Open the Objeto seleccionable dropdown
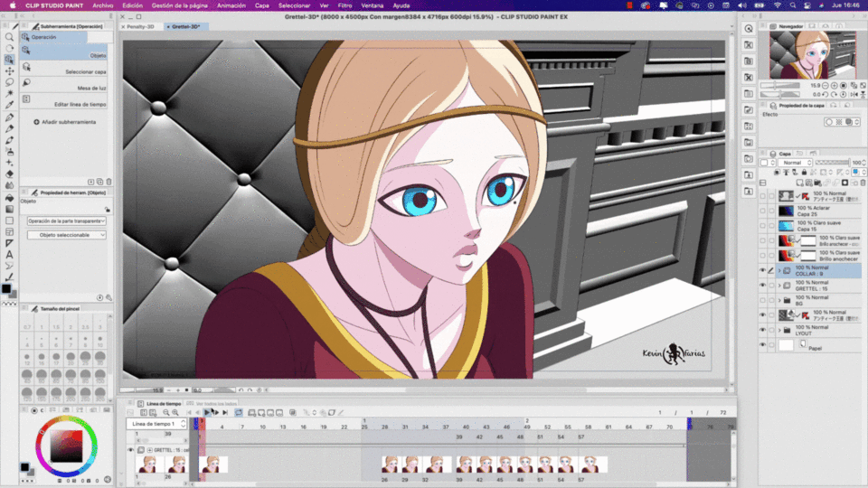868x488 pixels. point(66,235)
